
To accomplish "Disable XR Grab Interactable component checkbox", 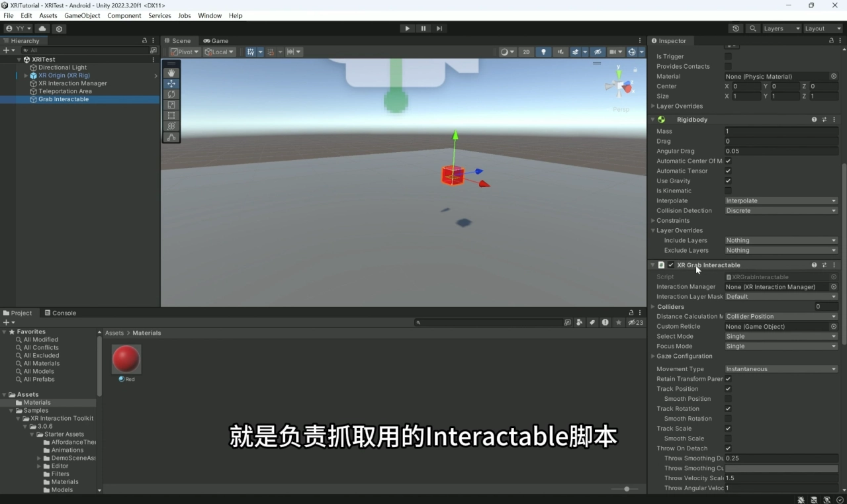I will coord(670,265).
